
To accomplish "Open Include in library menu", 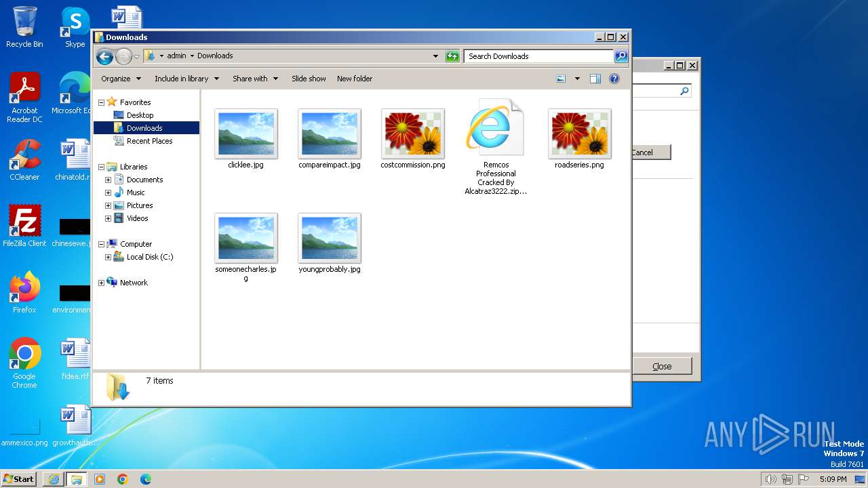I will click(x=186, y=79).
